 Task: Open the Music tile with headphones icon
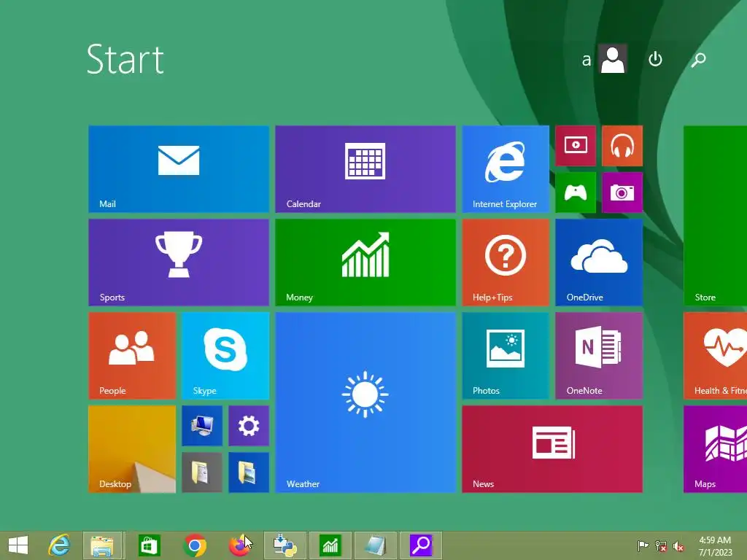[622, 146]
